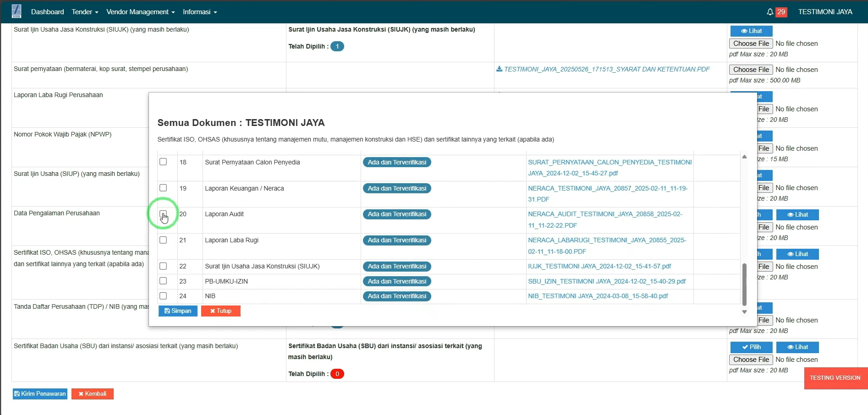868x415 pixels.
Task: Select the NIB document checkbox
Action: click(x=163, y=296)
